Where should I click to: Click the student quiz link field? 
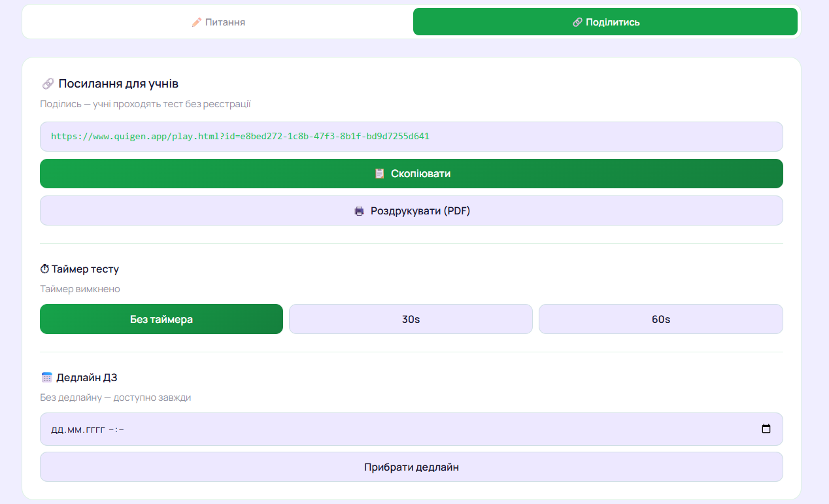pos(411,137)
